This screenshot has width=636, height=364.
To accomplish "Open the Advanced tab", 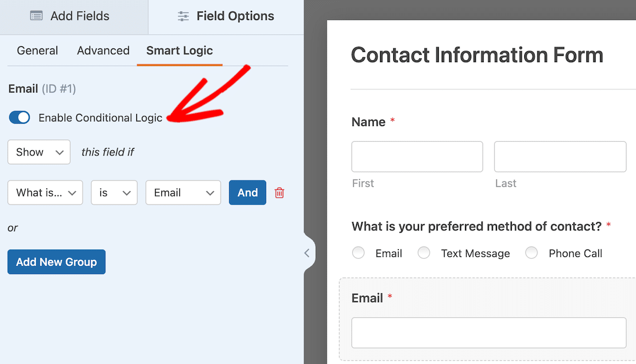I will pos(103,51).
